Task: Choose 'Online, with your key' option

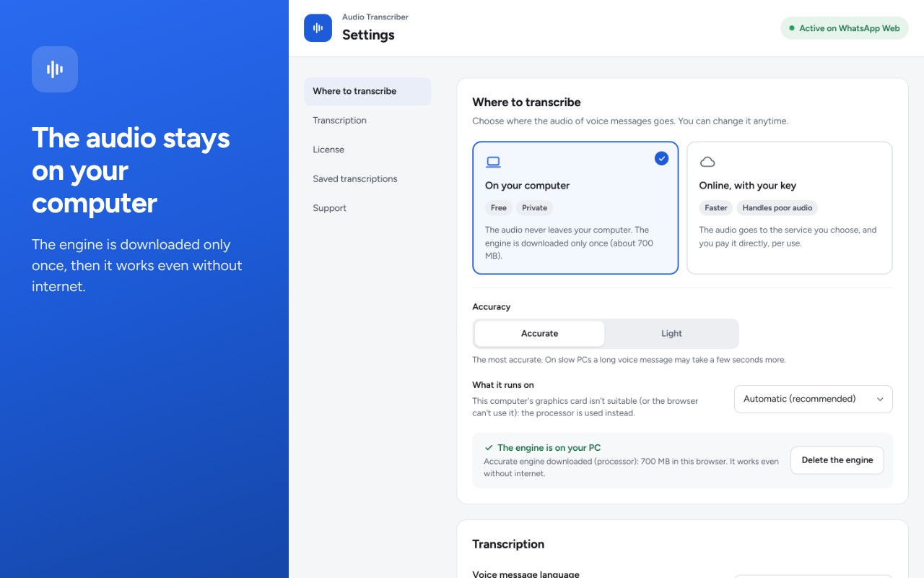Action: point(789,208)
